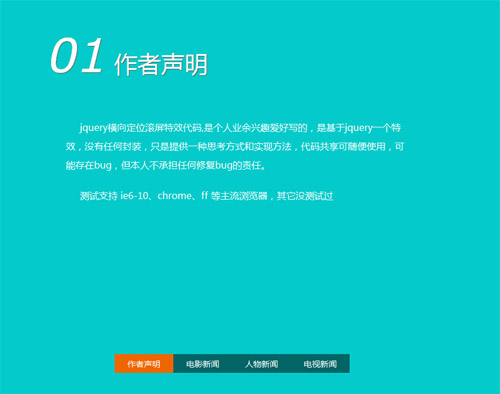Go to the 电视新闻 tab
This screenshot has height=394, width=500.
(320, 363)
